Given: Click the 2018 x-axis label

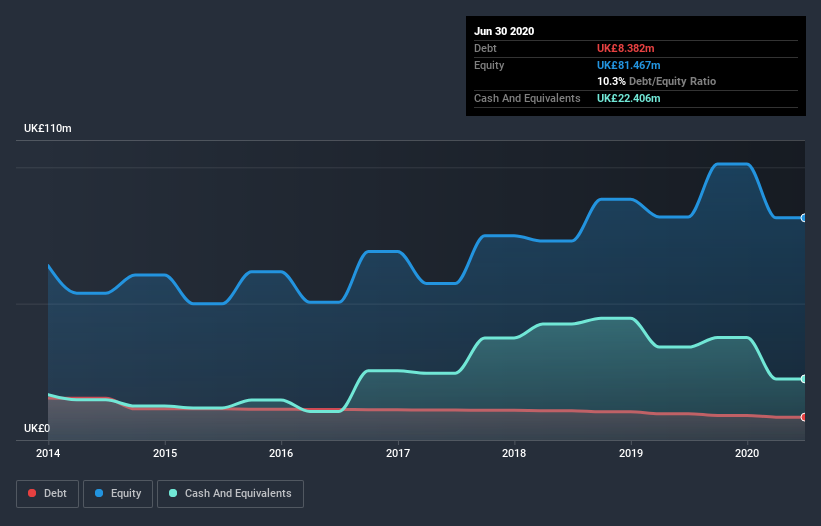Looking at the screenshot, I should pos(514,453).
